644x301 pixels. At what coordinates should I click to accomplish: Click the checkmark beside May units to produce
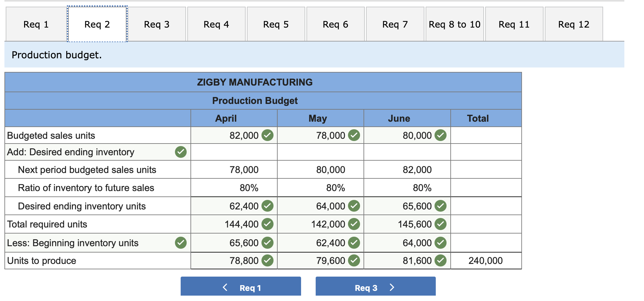(x=354, y=260)
